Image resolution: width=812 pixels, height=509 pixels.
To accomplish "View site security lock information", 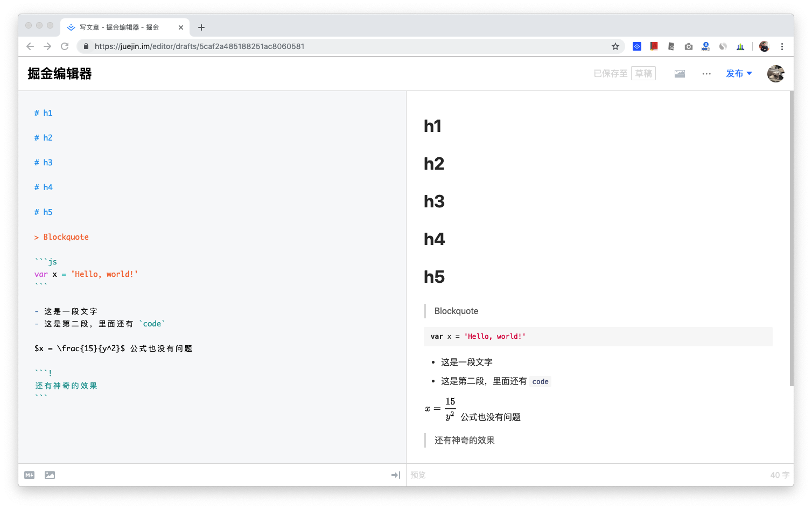I will click(x=86, y=46).
